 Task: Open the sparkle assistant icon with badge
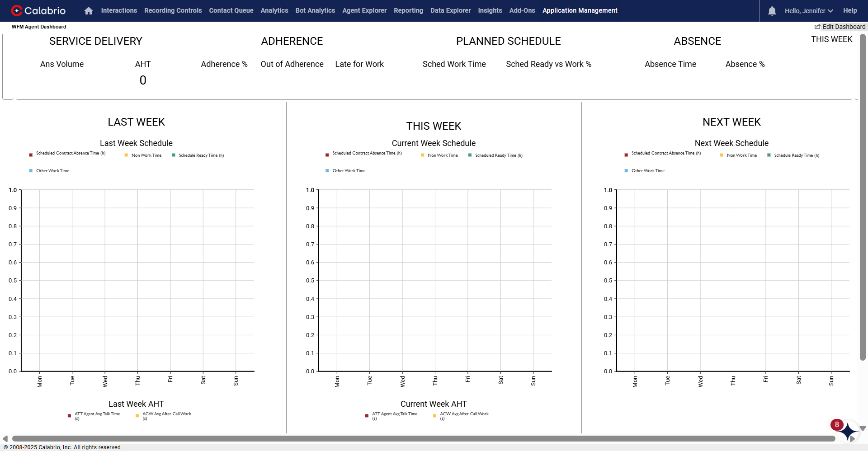pyautogui.click(x=848, y=432)
